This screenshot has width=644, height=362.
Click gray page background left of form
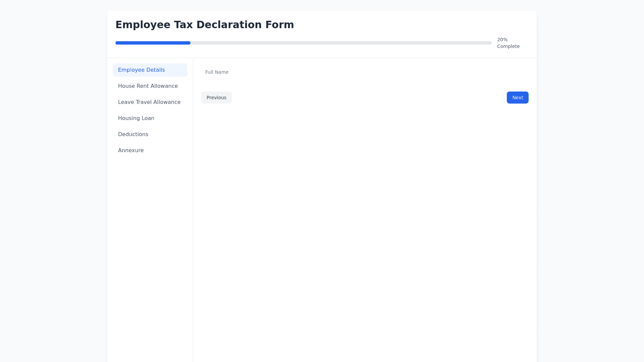54,181
